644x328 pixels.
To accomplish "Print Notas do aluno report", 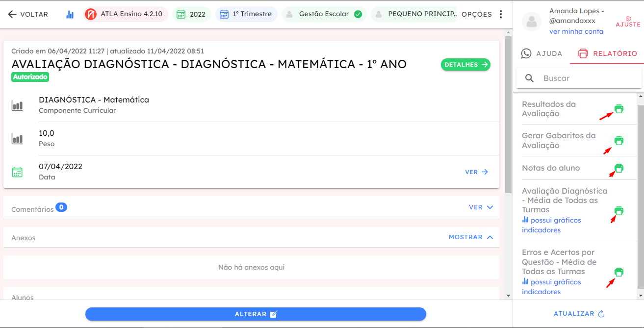I will coord(619,168).
